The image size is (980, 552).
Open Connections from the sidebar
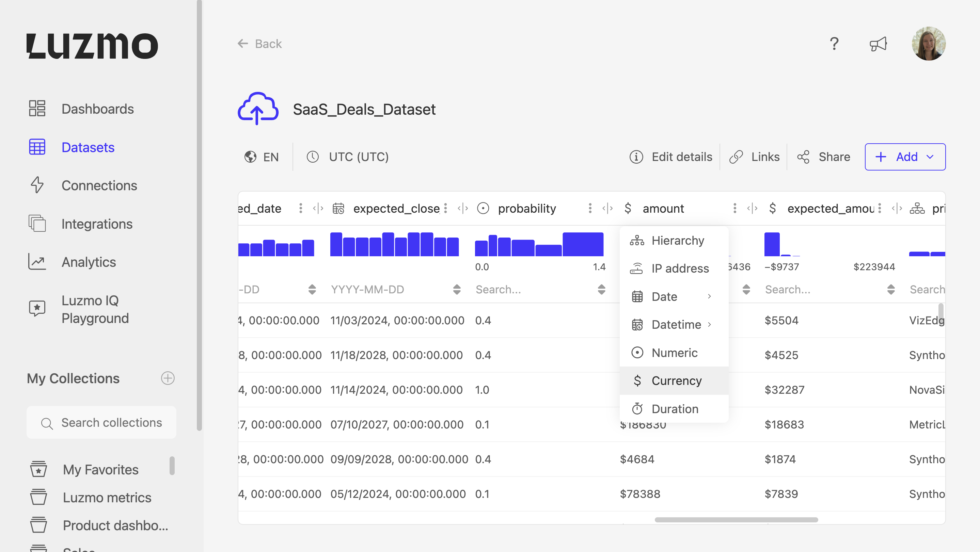[x=99, y=185]
